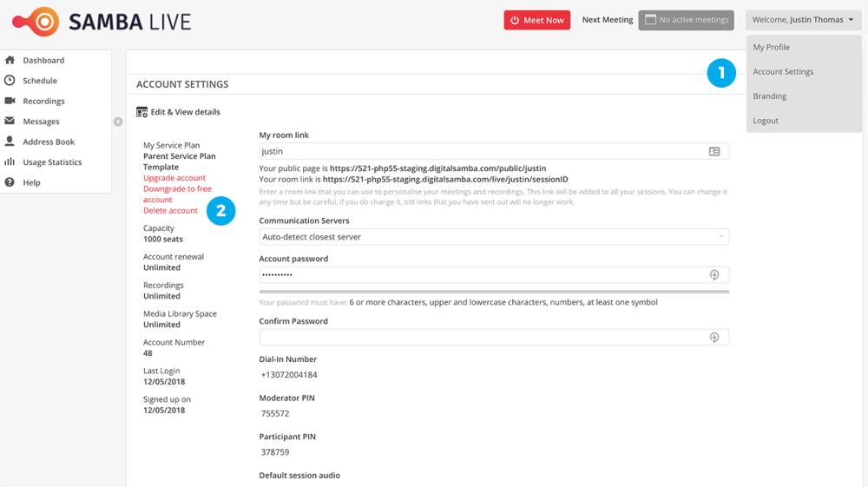Click into the My room link field
Screen dimensions: 868x487
(494, 152)
